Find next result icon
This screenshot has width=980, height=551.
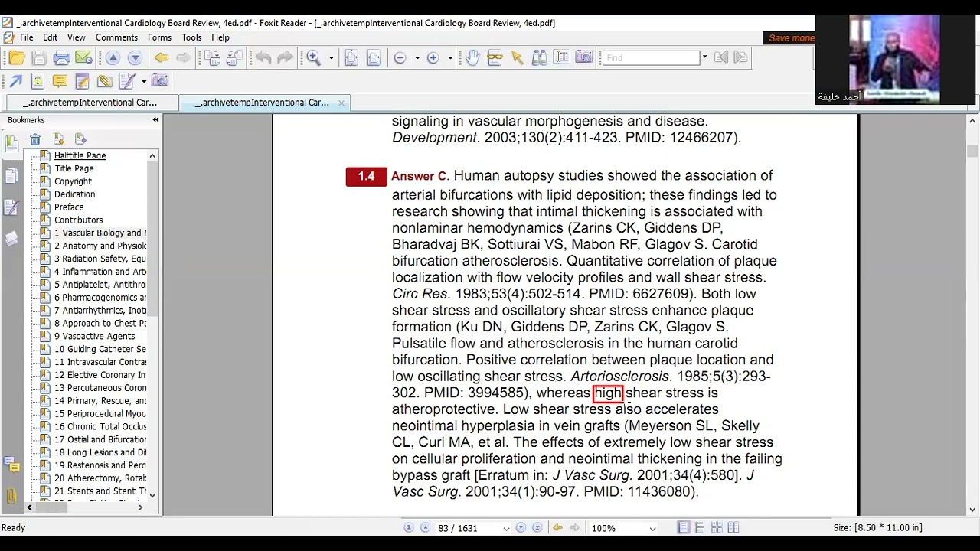pos(740,58)
